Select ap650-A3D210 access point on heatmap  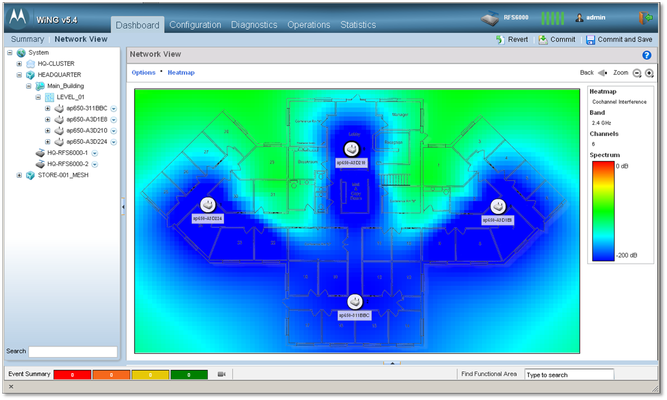coord(351,149)
